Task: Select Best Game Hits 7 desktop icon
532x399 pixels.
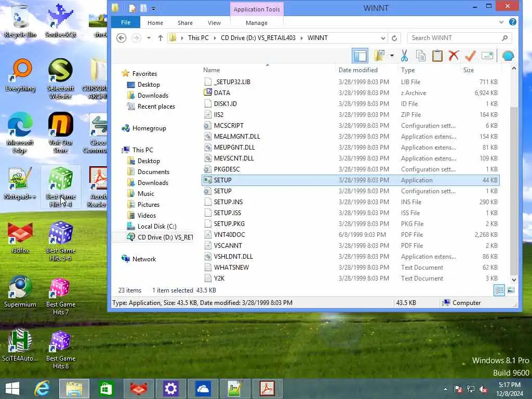Action: coord(61,296)
